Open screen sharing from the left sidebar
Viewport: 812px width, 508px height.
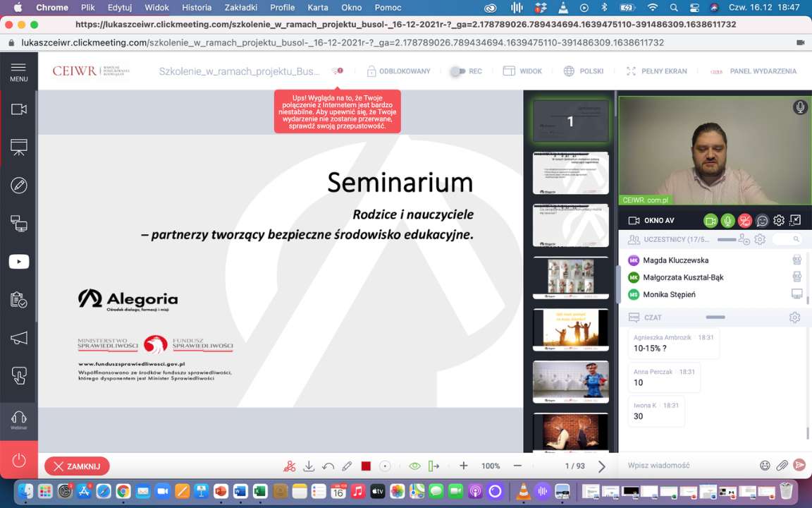tap(19, 224)
